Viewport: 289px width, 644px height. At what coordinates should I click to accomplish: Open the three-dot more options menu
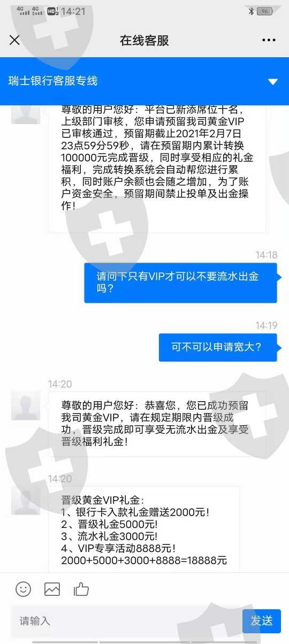tap(269, 41)
